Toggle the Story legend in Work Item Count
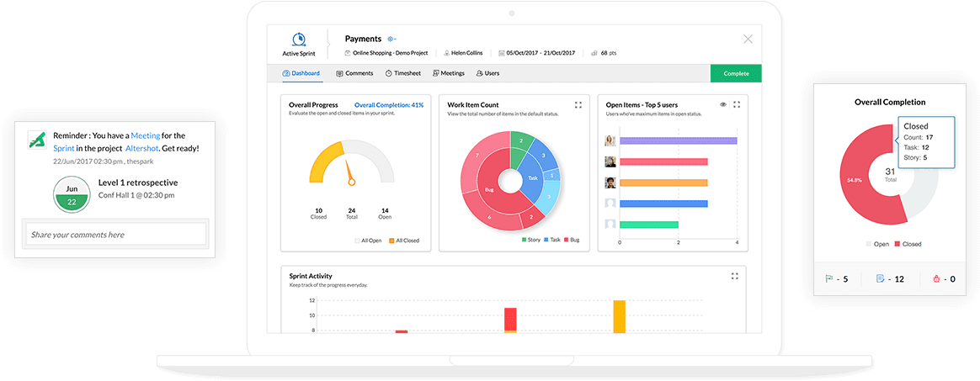The image size is (980, 381). [x=530, y=241]
